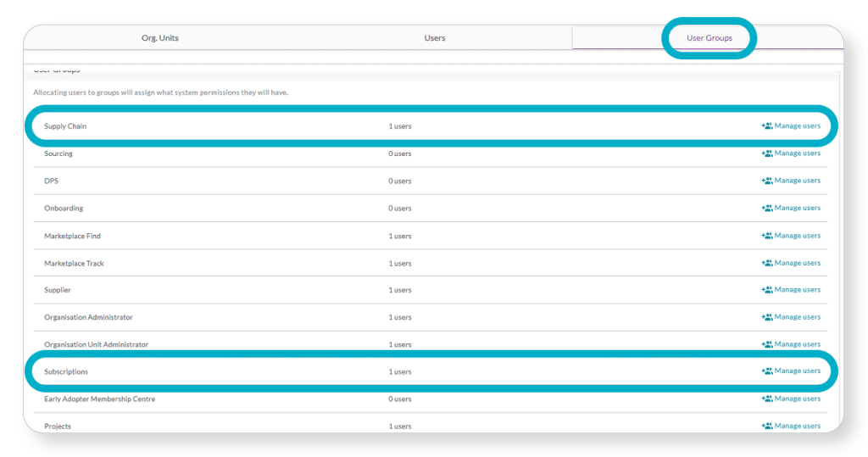Click add-user icon in Marketplace Track row

pos(766,263)
